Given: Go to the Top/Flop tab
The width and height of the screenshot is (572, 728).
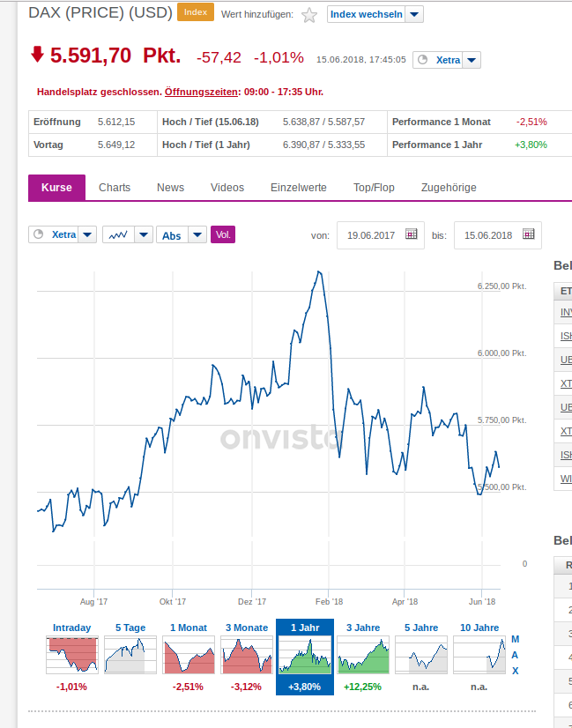Looking at the screenshot, I should click(x=374, y=188).
